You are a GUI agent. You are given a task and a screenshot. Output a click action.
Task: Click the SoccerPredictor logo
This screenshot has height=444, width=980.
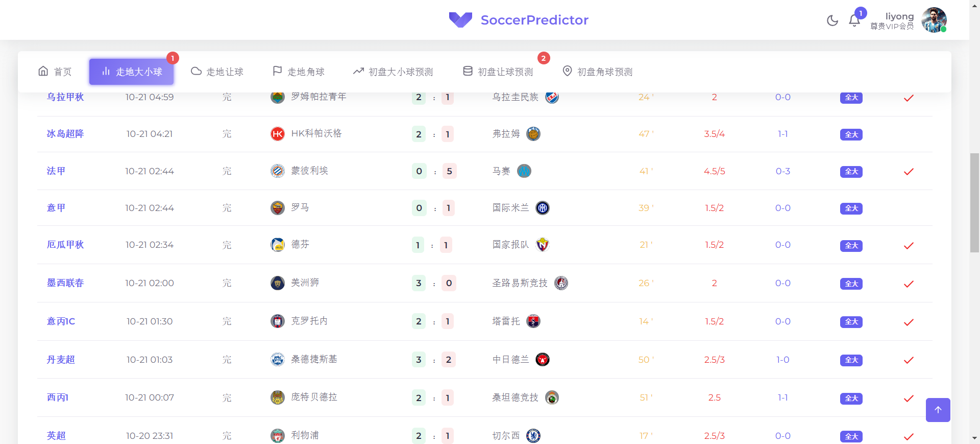519,20
